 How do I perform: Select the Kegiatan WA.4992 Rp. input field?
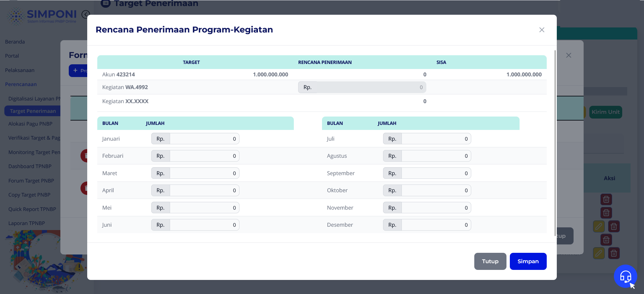[371, 87]
